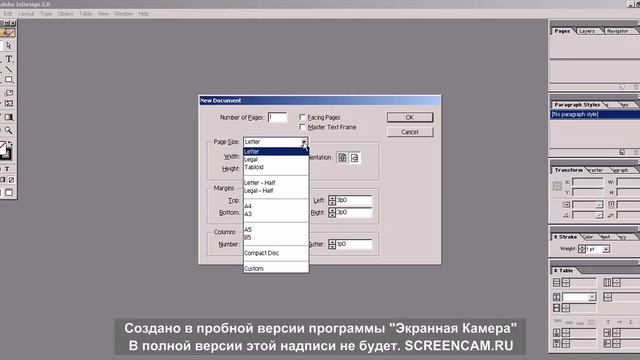Viewport: 640px width, 360px height.
Task: Switch to the Paragraph Styles tab
Action: point(577,105)
